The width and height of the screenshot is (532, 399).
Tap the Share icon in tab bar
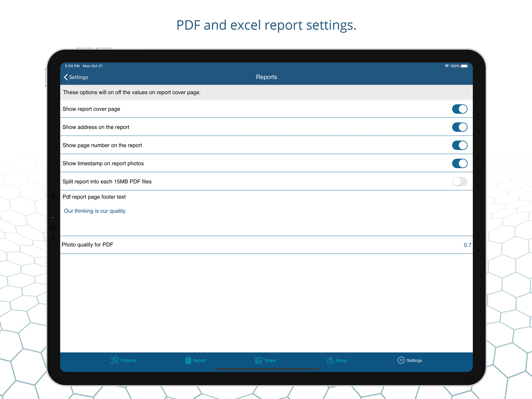259,360
